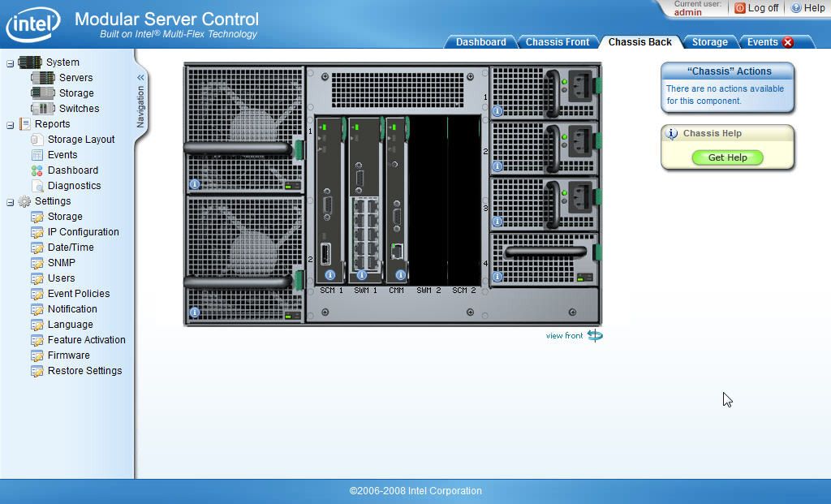Image resolution: width=831 pixels, height=504 pixels.
Task: Click the info icon on the SCM 1 module
Action: (x=329, y=274)
